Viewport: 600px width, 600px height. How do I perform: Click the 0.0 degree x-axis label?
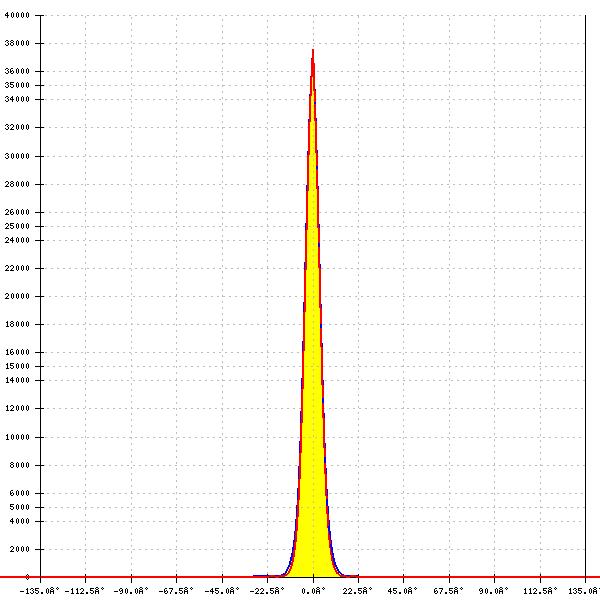click(313, 591)
